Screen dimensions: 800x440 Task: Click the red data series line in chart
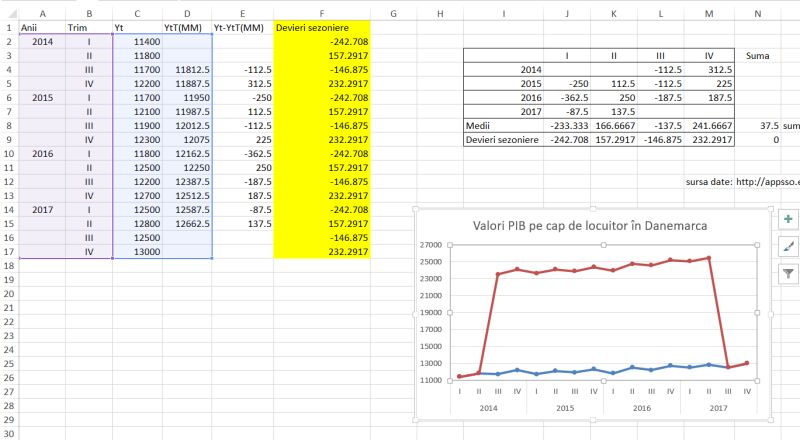tap(604, 266)
